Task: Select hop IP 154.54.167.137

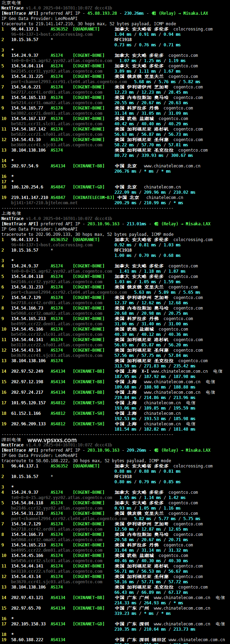Action: pyautogui.click(x=28, y=118)
